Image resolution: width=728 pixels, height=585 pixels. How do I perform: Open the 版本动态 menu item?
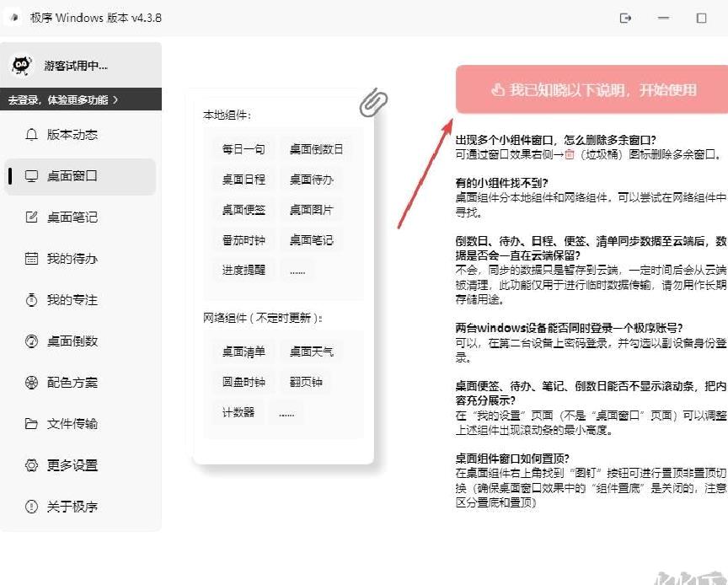pos(72,135)
